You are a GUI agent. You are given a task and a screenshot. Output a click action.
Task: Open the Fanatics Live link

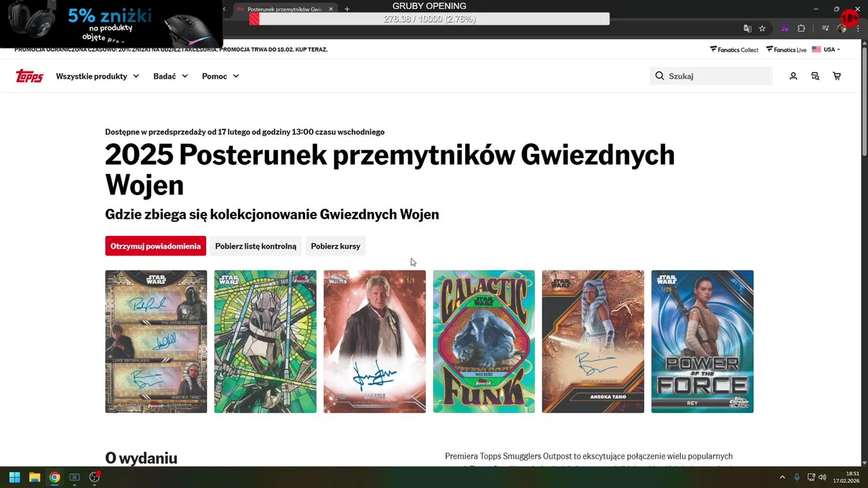(x=787, y=49)
